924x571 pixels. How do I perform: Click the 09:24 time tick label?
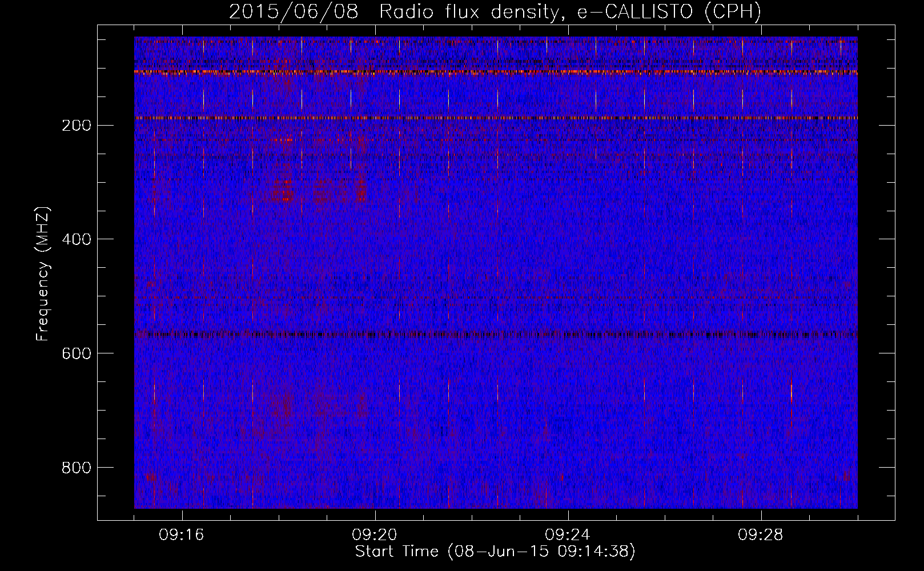tap(568, 535)
